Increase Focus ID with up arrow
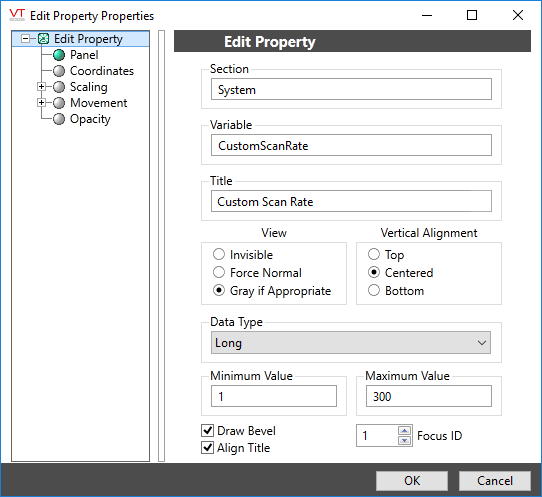Viewport: 542px width, 497px height. point(404,431)
